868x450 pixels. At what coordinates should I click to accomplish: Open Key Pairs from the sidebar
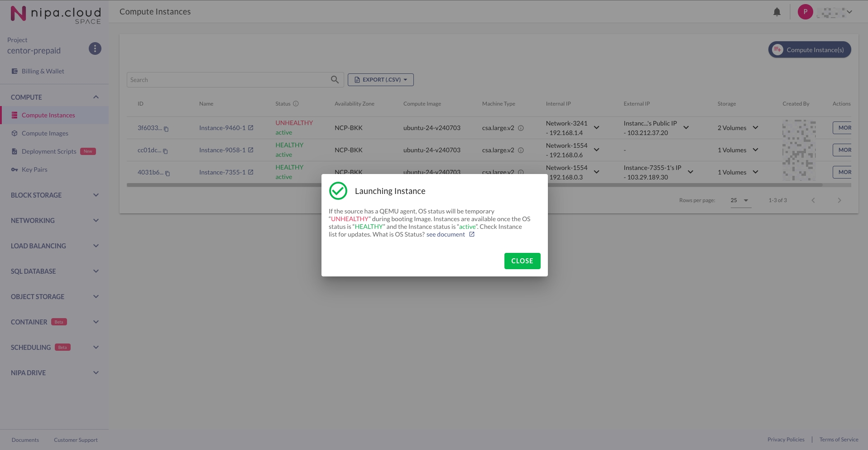[x=34, y=169]
